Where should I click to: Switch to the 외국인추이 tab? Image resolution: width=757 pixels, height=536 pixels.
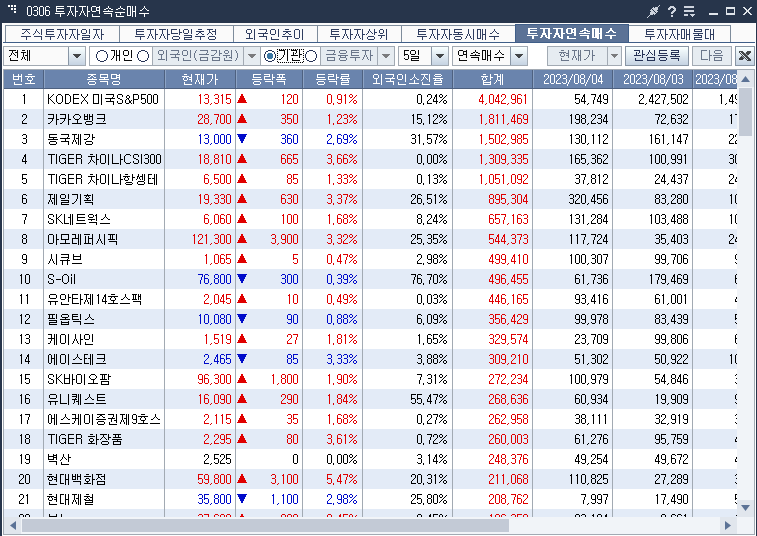(275, 34)
